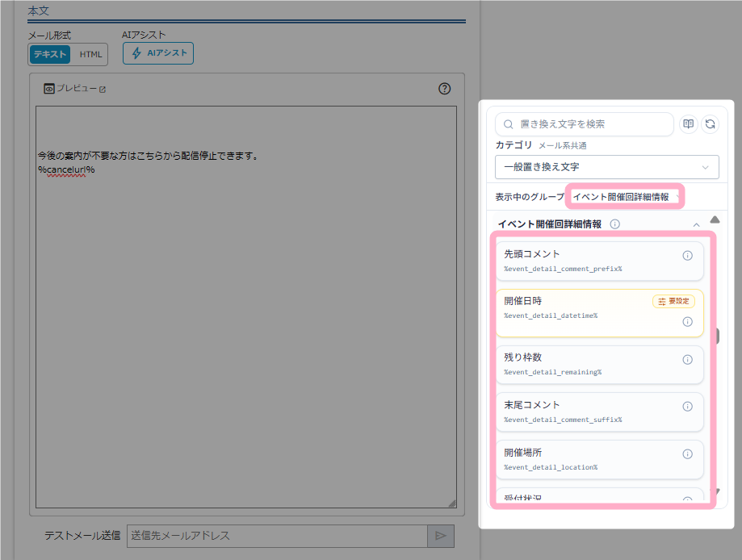The width and height of the screenshot is (742, 560).
Task: Click the test mail send arrow button
Action: [441, 536]
